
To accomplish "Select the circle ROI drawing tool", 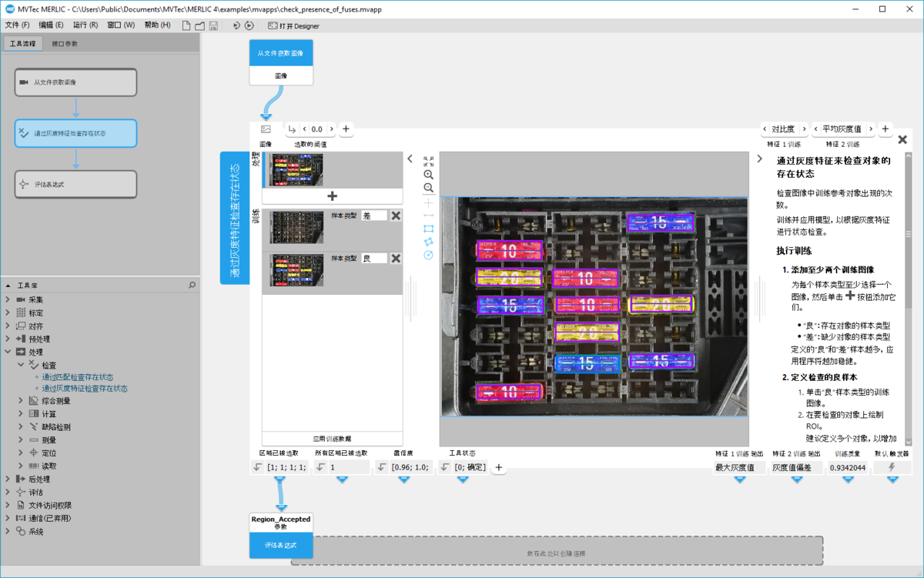I will [428, 254].
